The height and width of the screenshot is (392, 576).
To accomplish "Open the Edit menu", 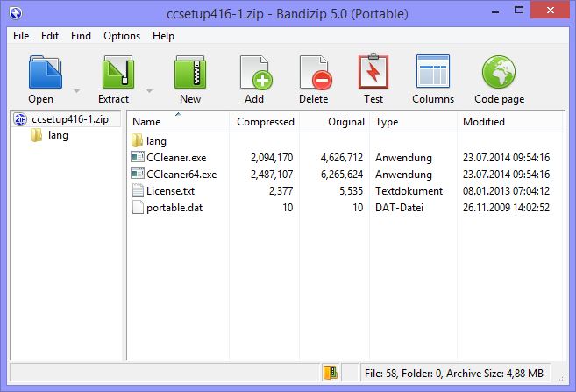I will (x=50, y=36).
